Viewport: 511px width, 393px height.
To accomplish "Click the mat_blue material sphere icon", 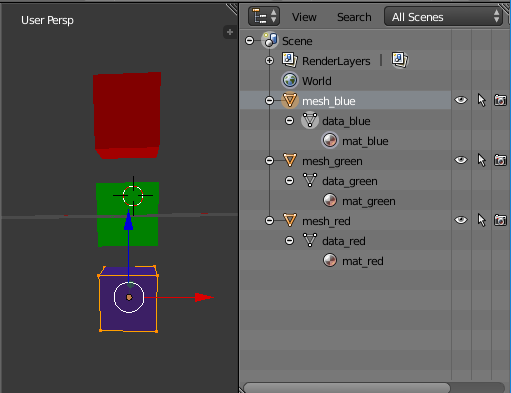I will pyautogui.click(x=330, y=140).
